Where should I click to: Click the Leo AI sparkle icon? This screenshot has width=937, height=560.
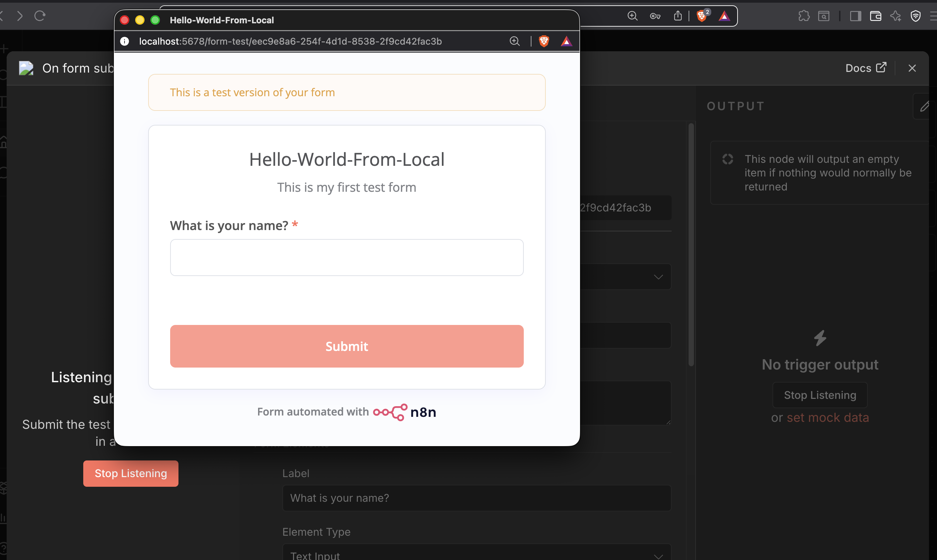coord(895,16)
